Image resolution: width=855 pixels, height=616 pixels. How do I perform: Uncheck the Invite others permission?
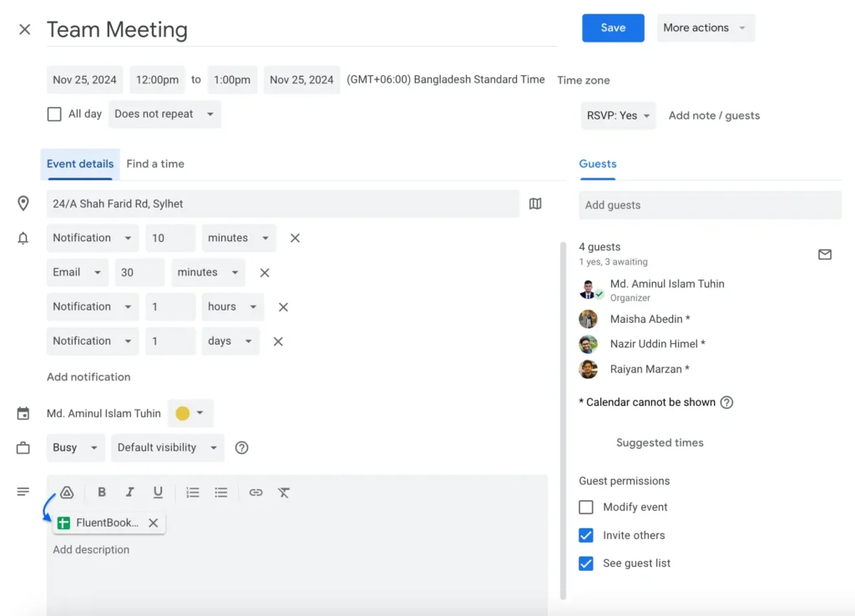pos(586,535)
